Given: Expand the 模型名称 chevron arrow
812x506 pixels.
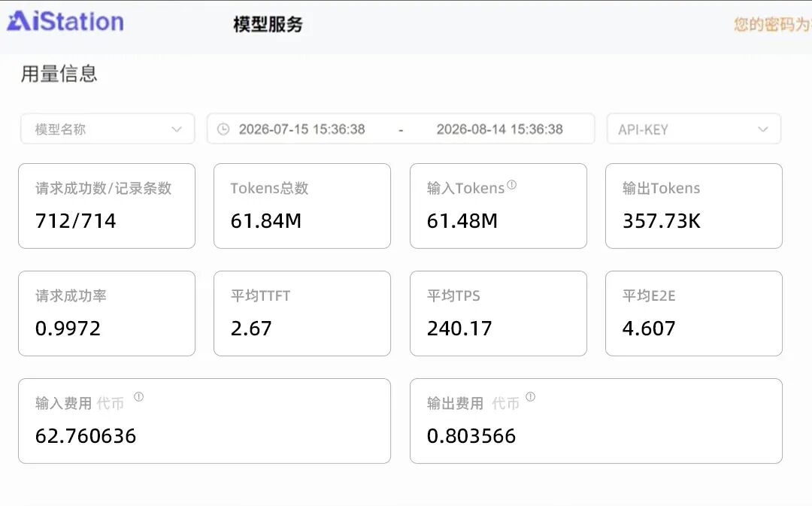Looking at the screenshot, I should pos(177,129).
